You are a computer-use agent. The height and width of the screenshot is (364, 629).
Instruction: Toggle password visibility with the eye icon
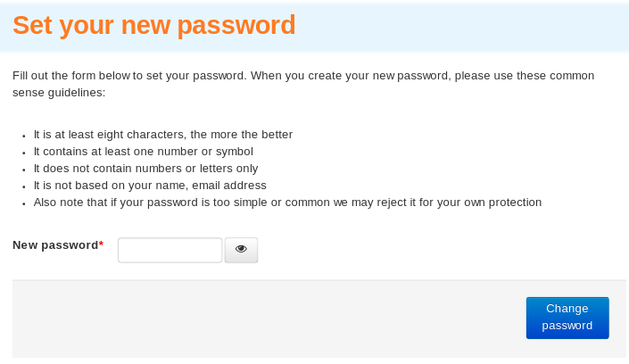point(241,250)
